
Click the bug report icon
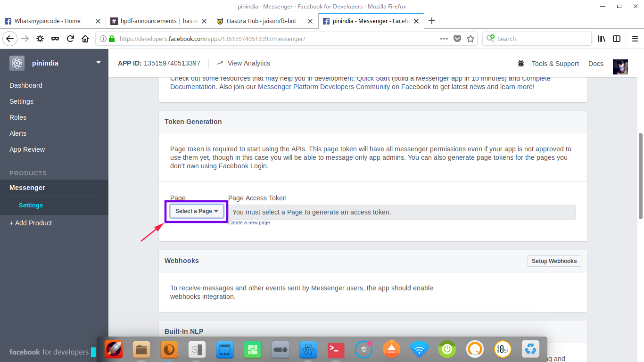tap(521, 63)
